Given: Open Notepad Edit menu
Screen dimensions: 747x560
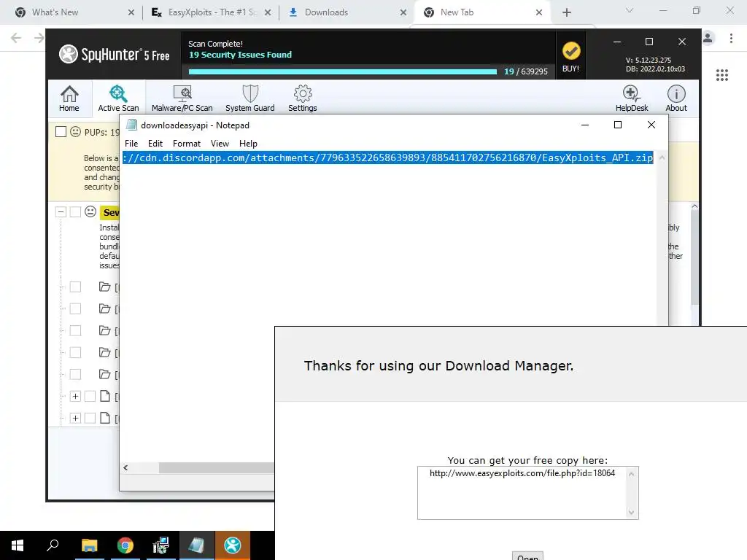Looking at the screenshot, I should coord(155,144).
